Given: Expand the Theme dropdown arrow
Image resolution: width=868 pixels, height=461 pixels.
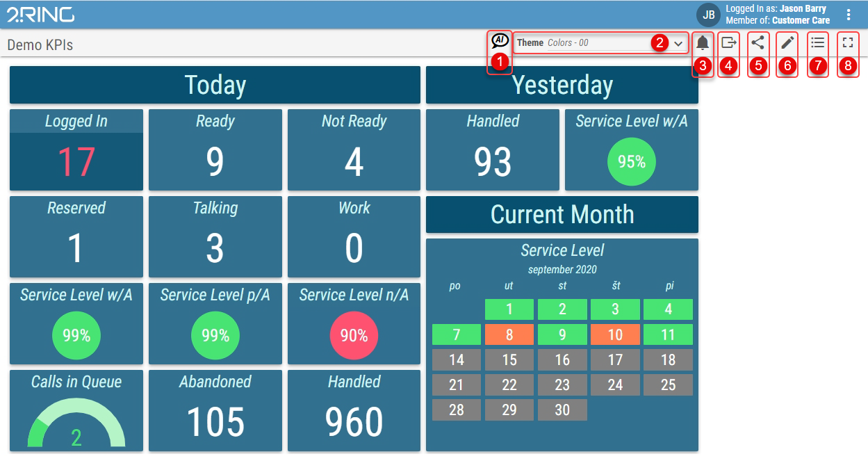Looking at the screenshot, I should (x=678, y=43).
